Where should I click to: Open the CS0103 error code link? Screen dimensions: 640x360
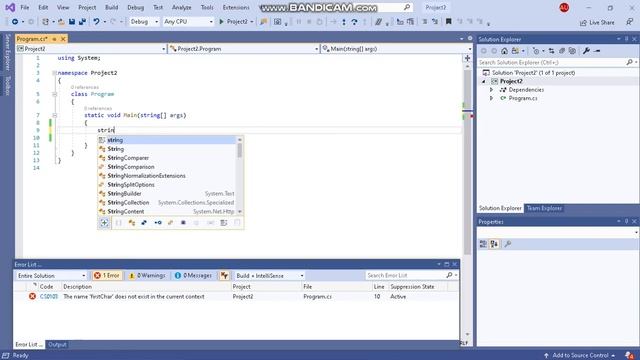click(x=49, y=297)
